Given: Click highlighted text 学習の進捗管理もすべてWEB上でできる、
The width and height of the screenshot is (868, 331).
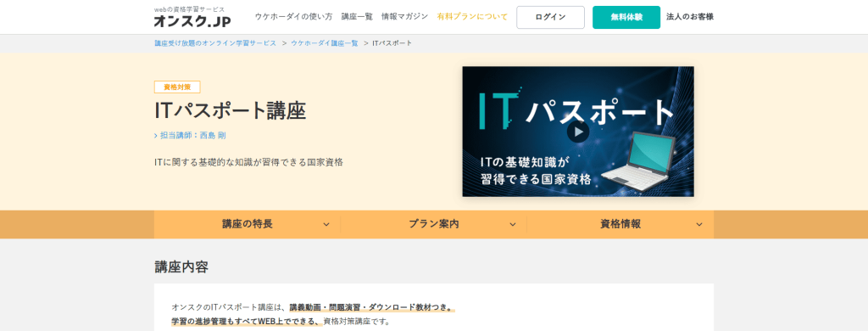Looking at the screenshot, I should coord(247,322).
